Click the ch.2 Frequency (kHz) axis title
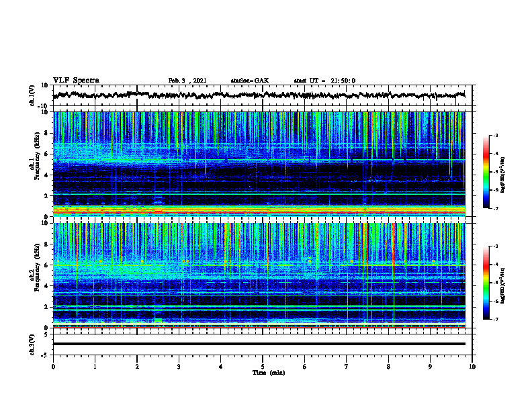532x411 pixels. [36, 267]
